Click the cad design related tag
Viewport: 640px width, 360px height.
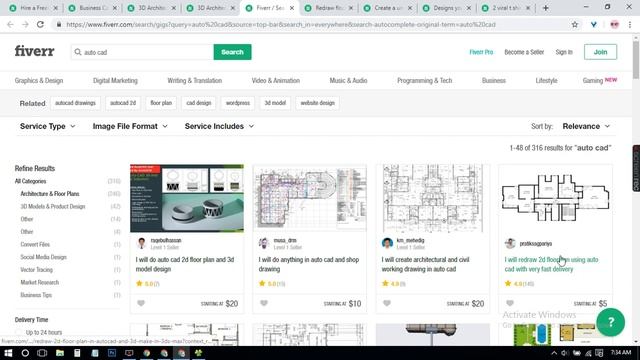(198, 103)
